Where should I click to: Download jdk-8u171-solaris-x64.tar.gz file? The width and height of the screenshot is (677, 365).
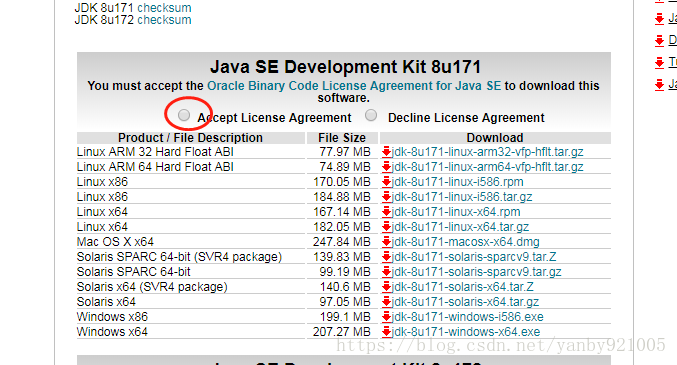coord(465,302)
